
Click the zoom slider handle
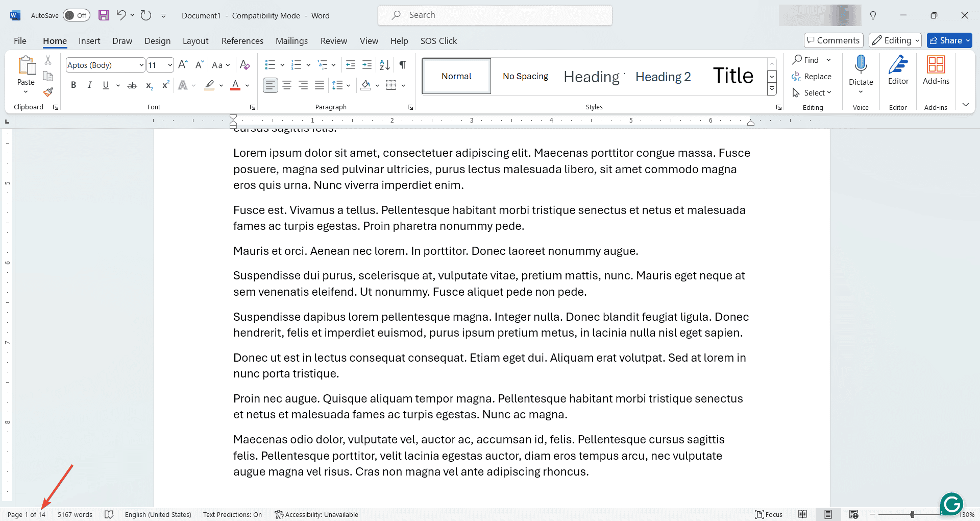point(912,514)
